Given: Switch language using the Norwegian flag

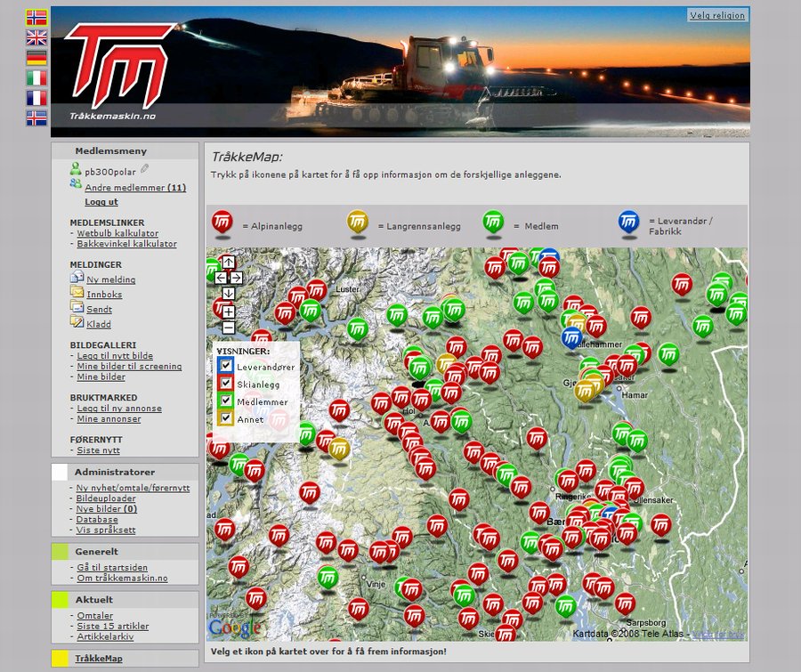Looking at the screenshot, I should point(36,18).
